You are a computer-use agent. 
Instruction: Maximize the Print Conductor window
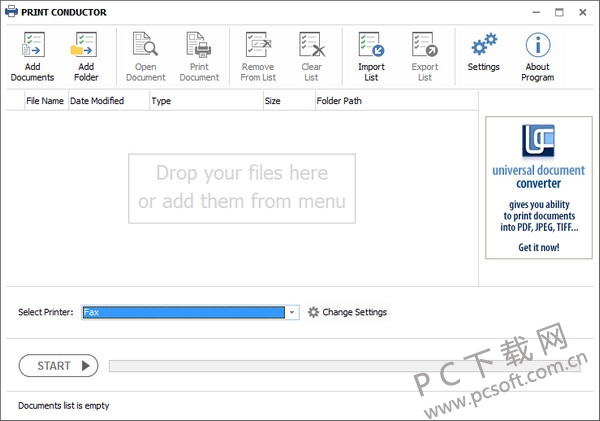tap(559, 12)
